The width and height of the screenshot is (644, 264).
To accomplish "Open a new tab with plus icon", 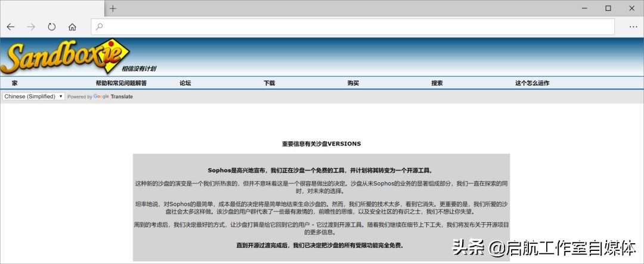I will (113, 8).
